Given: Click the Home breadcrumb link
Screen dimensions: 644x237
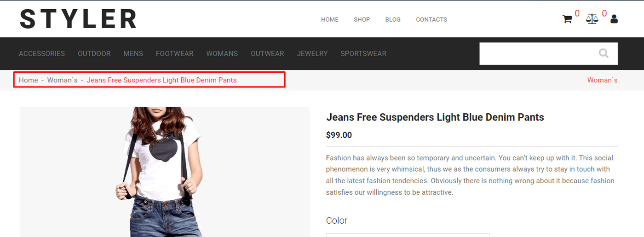Looking at the screenshot, I should (29, 80).
